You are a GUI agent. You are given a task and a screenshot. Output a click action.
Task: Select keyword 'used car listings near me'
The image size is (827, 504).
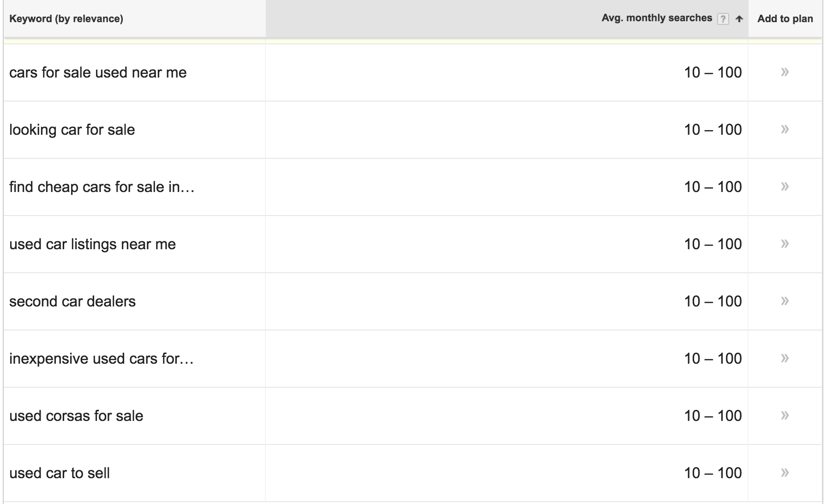coord(92,244)
